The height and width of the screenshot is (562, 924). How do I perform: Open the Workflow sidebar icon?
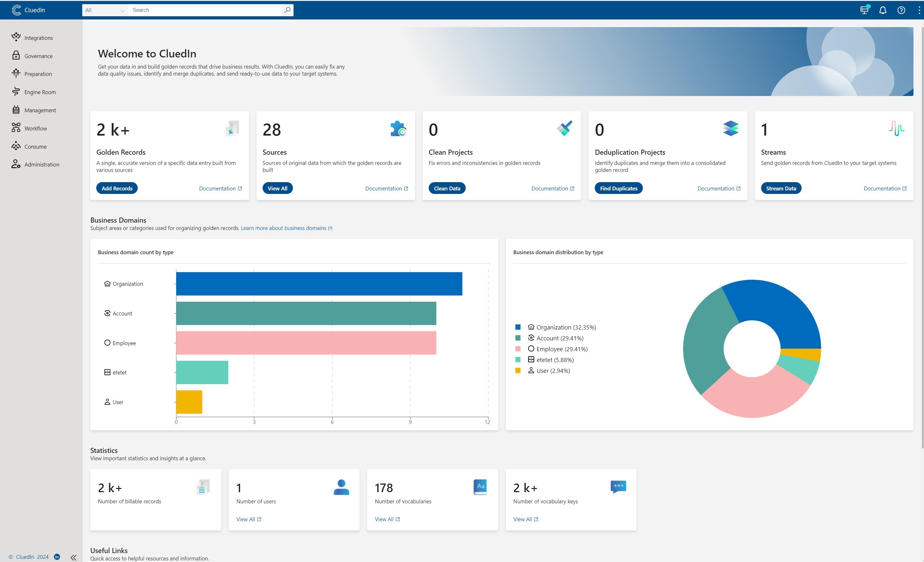(x=16, y=128)
